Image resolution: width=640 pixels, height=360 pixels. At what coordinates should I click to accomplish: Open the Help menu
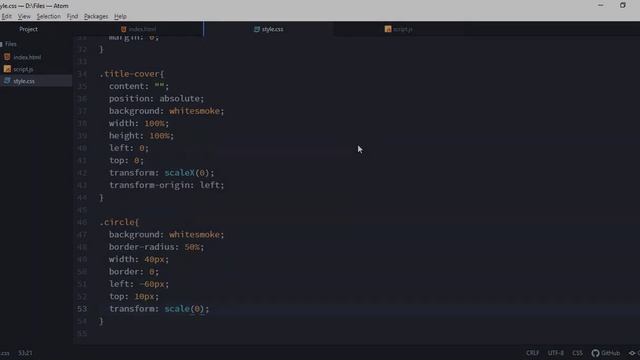click(x=120, y=16)
